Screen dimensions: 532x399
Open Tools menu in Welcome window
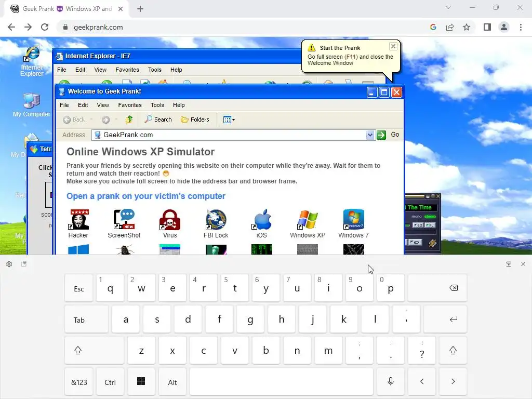157,105
